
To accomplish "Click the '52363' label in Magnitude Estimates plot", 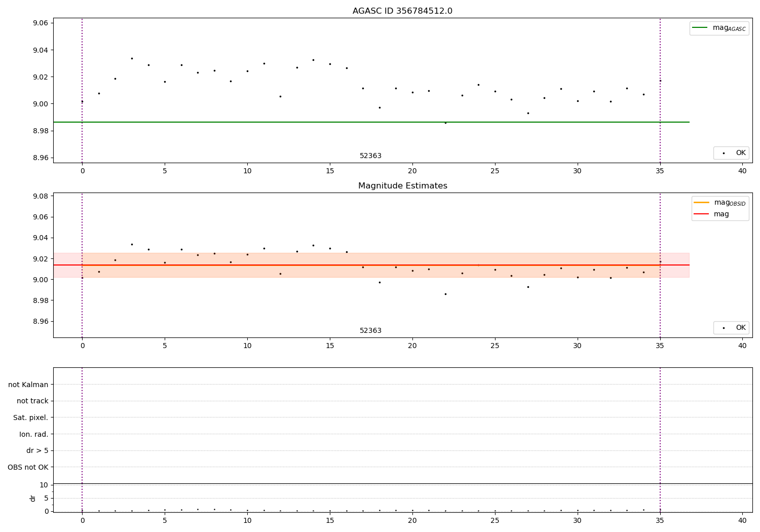I will [x=370, y=331].
